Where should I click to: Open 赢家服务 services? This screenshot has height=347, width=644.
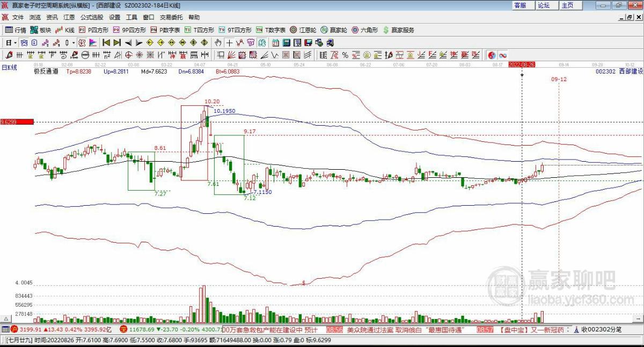[399, 30]
